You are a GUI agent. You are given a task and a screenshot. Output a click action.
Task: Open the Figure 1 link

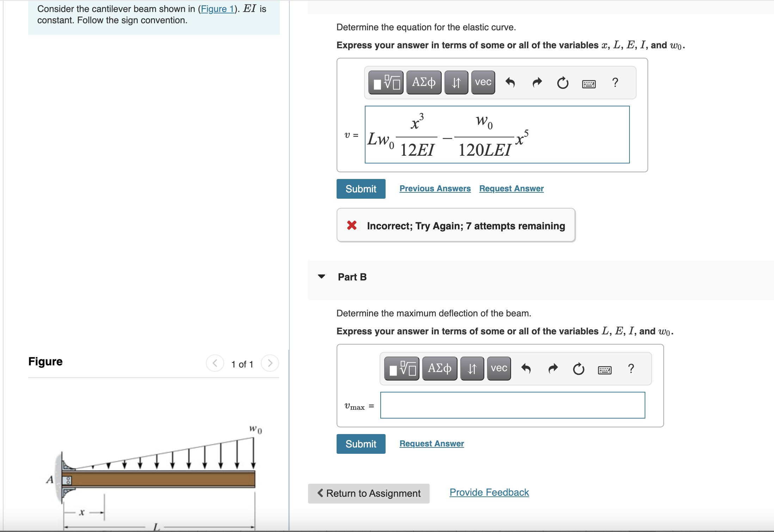coord(217,9)
